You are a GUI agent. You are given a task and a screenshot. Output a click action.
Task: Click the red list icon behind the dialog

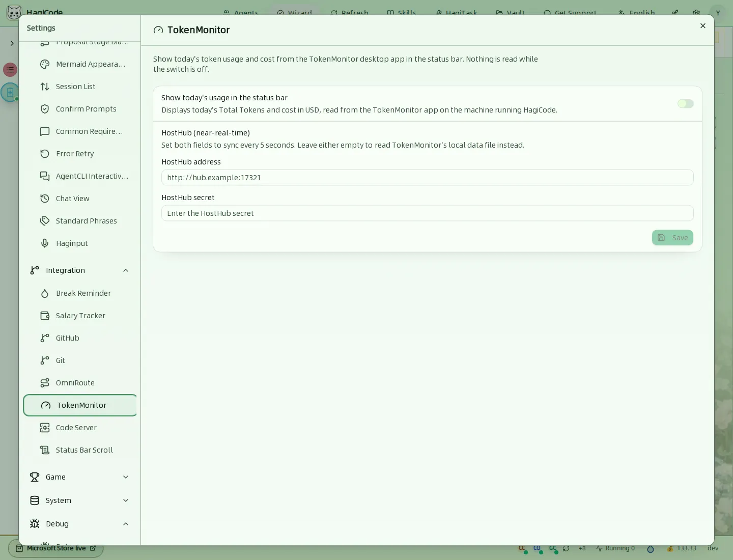[x=10, y=70]
